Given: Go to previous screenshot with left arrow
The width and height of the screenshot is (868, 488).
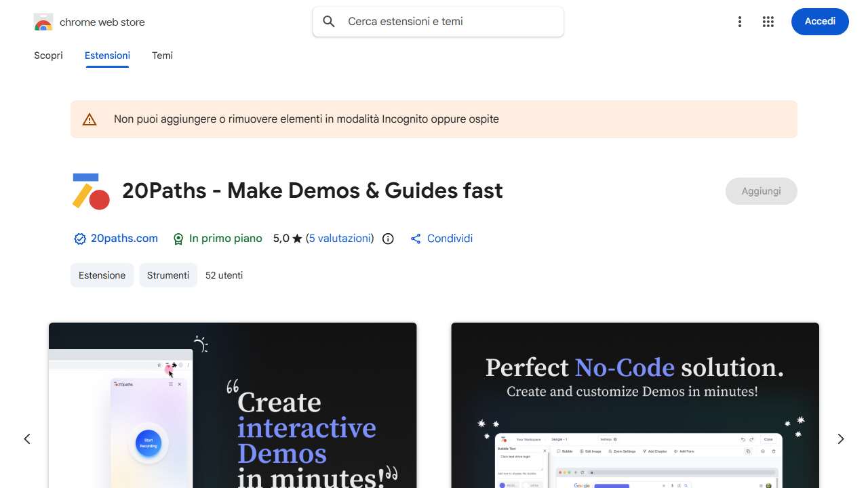Looking at the screenshot, I should 27,439.
